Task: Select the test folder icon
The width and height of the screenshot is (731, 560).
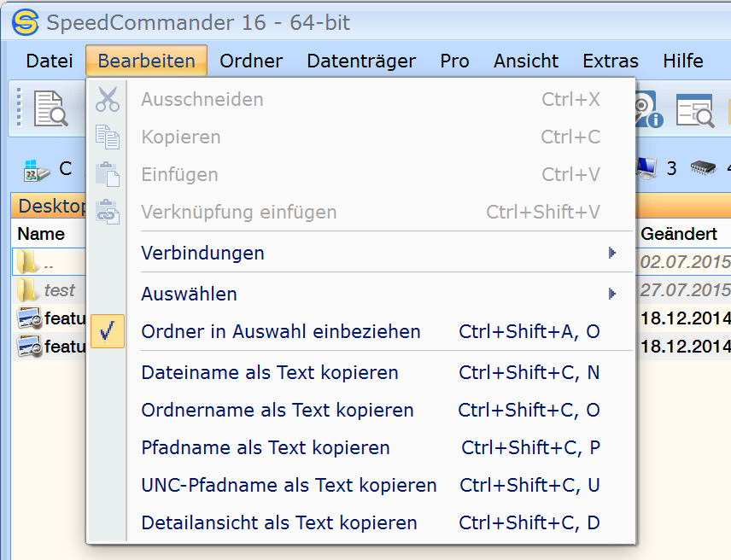Action: pyautogui.click(x=28, y=290)
